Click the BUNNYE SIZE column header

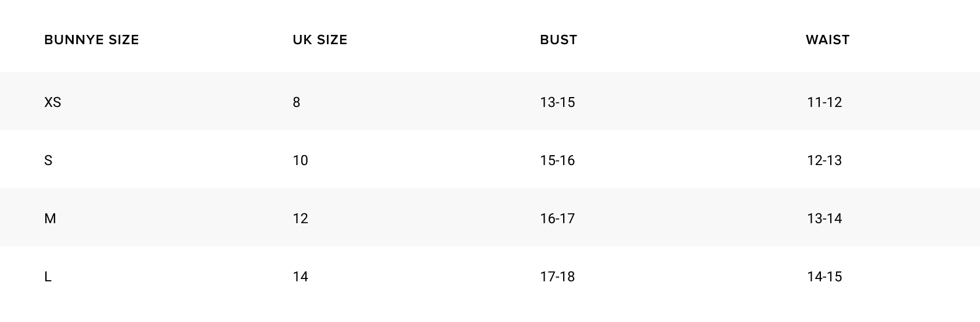(92, 40)
